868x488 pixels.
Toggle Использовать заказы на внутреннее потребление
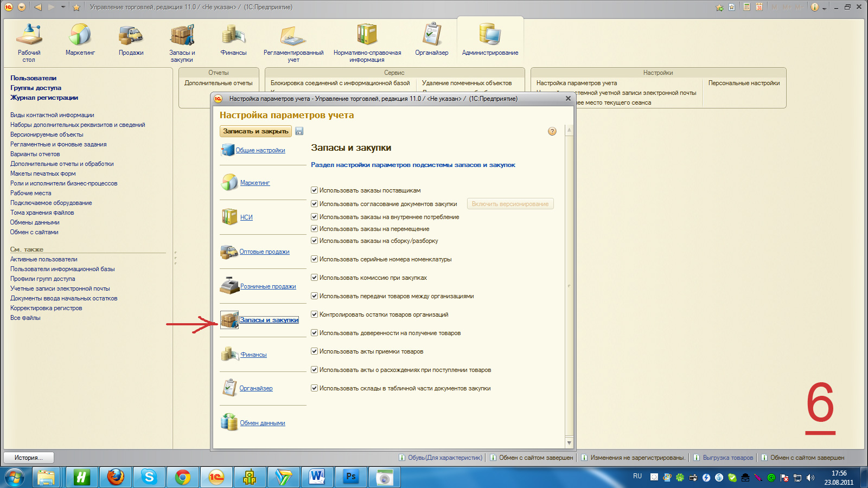314,217
